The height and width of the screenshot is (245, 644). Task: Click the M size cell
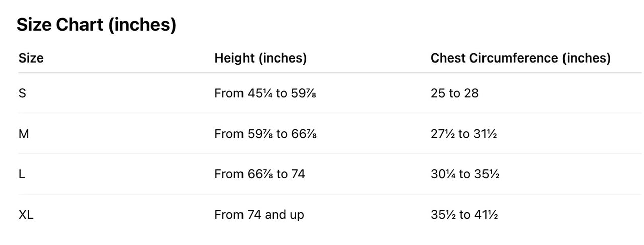coord(23,134)
